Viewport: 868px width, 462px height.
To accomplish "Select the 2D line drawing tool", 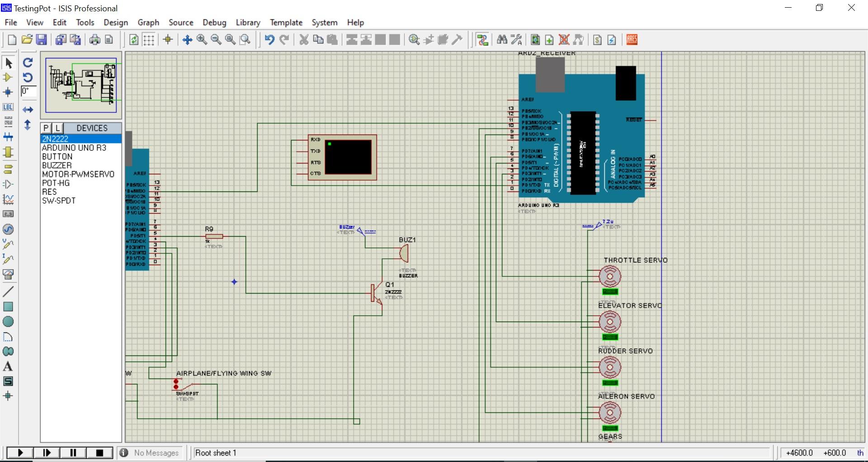I will pyautogui.click(x=8, y=292).
